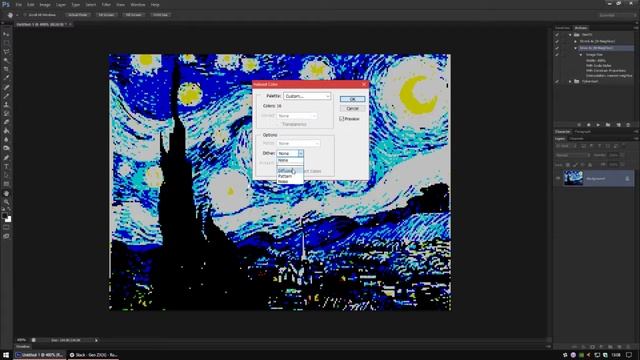640x360 pixels.
Task: Toggle checkmark for Image Size step
Action: [557, 55]
